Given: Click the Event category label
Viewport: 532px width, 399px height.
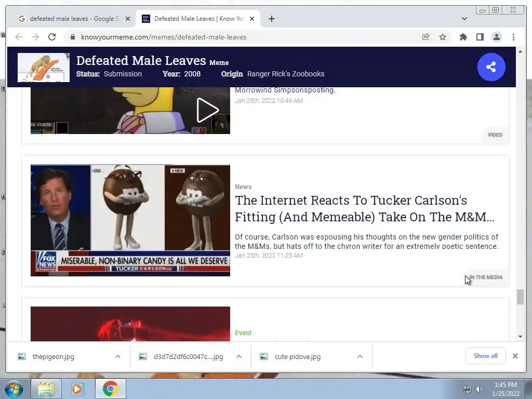Looking at the screenshot, I should point(243,333).
